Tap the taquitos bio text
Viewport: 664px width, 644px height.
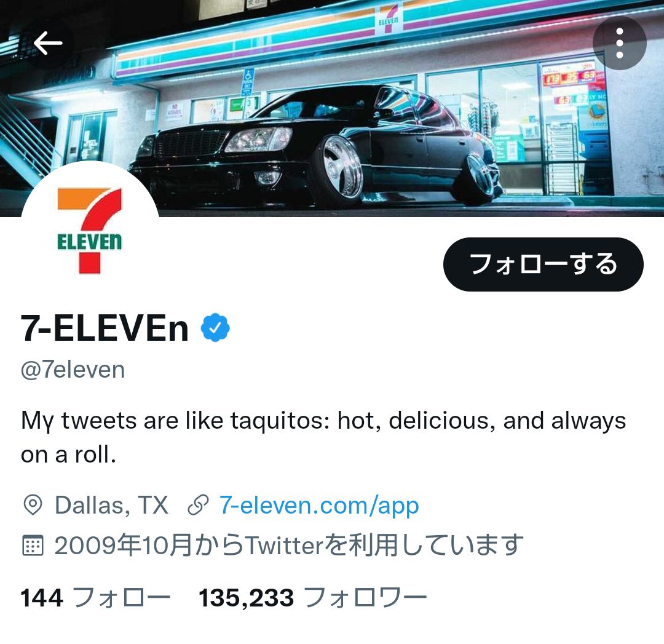323,437
